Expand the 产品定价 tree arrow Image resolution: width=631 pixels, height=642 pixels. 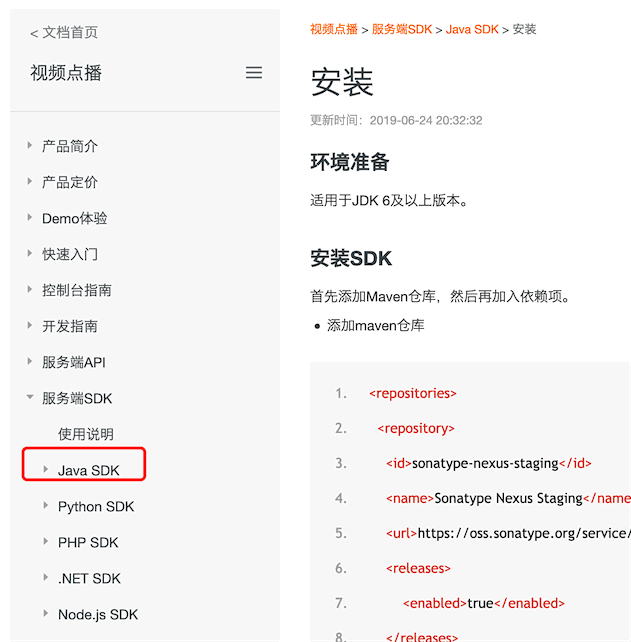(30, 182)
